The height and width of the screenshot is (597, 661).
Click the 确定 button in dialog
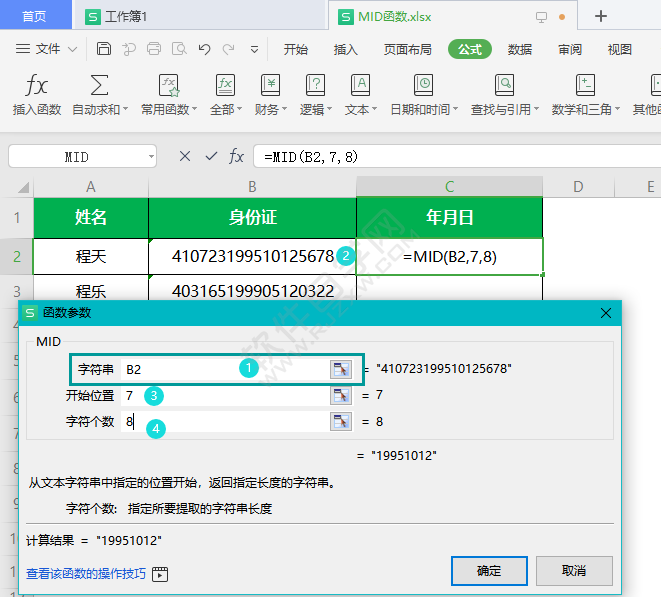pyautogui.click(x=489, y=571)
